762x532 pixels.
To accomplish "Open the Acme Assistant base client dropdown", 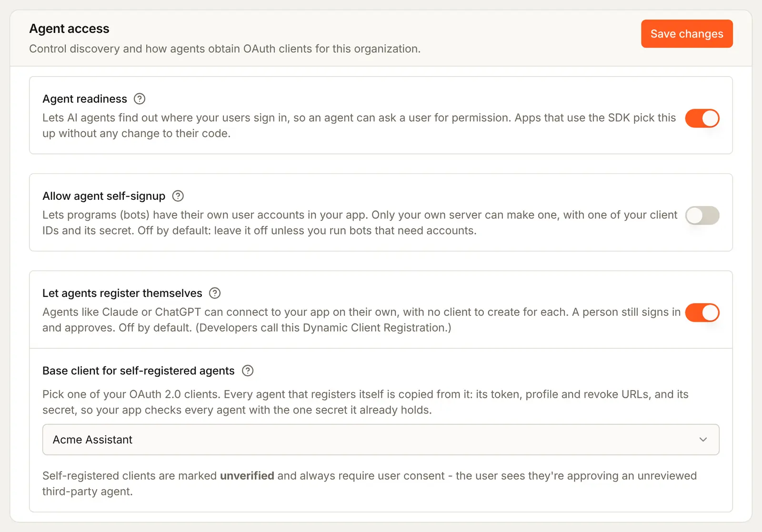I will (381, 440).
